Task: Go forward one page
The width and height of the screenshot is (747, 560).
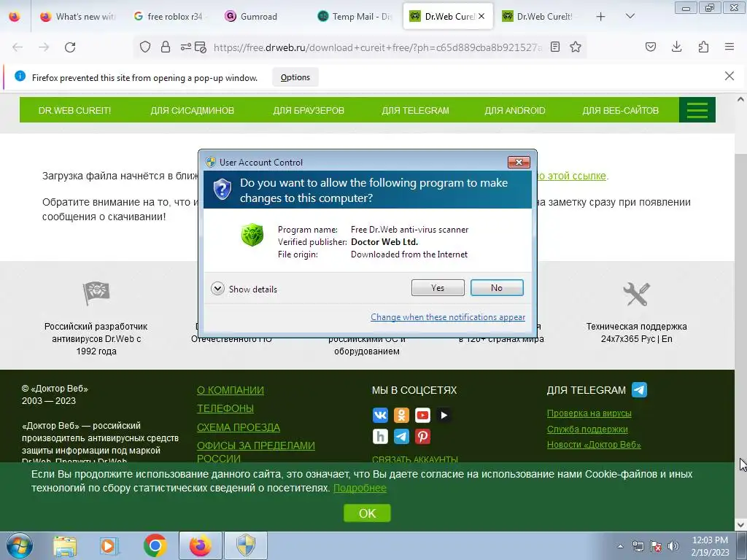Action: click(x=44, y=47)
